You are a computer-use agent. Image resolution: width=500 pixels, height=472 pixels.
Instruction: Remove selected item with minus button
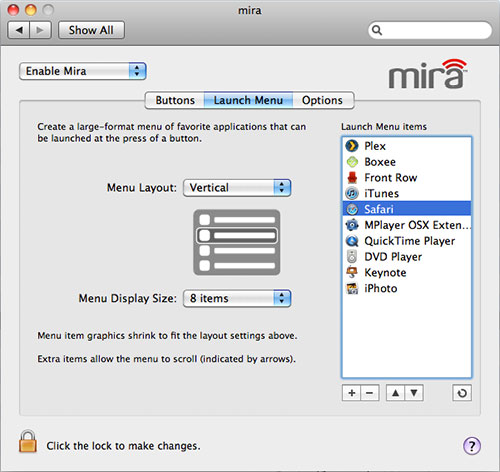click(x=370, y=393)
